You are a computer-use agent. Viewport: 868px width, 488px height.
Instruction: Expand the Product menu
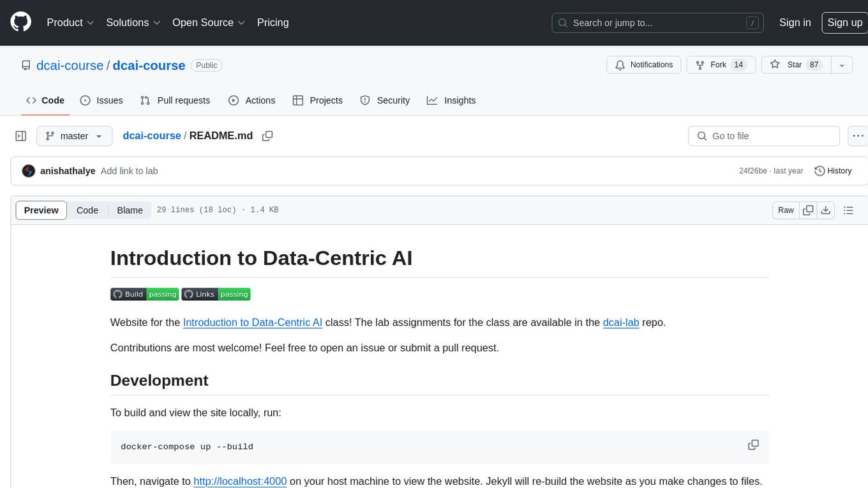pyautogui.click(x=70, y=22)
